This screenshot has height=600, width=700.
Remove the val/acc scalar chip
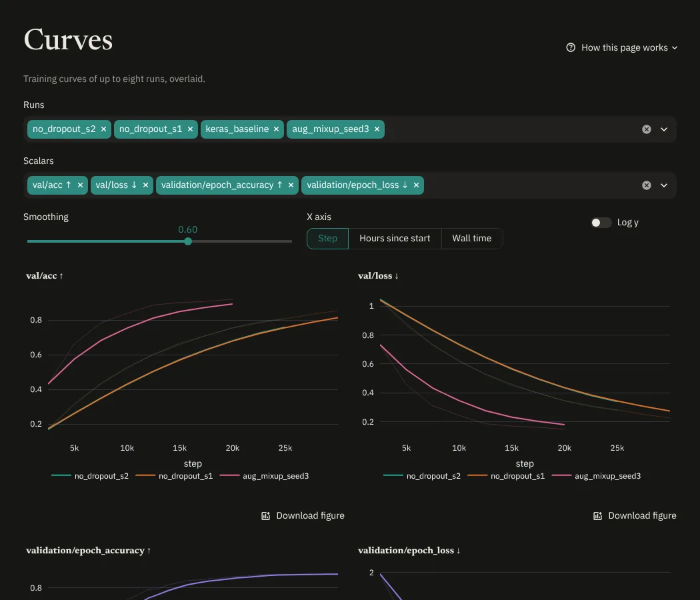pos(80,185)
